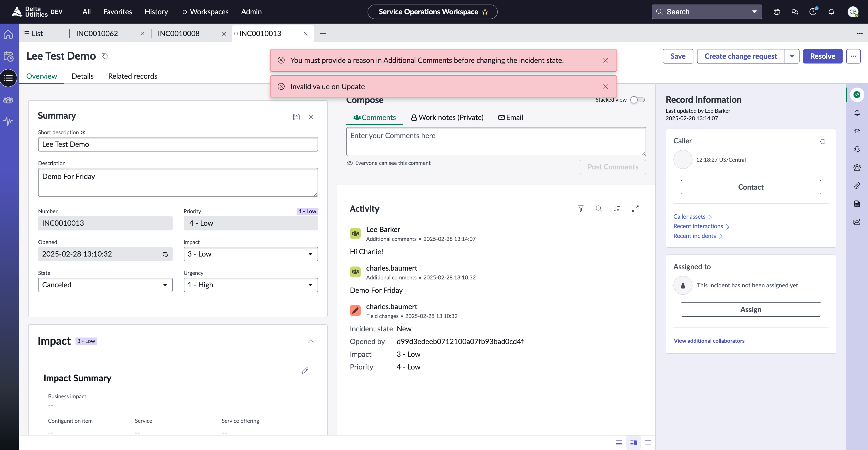This screenshot has height=450, width=868.
Task: Collapse the Impact section chevron
Action: coord(310,341)
